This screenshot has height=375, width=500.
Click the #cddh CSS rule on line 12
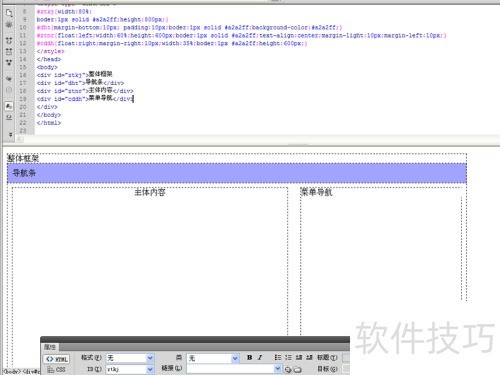click(x=172, y=43)
